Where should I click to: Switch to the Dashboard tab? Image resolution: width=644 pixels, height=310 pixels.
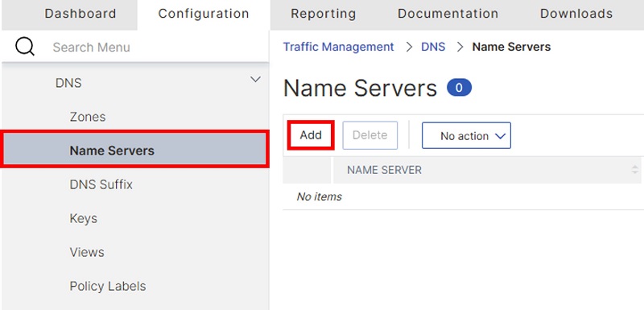coord(80,14)
